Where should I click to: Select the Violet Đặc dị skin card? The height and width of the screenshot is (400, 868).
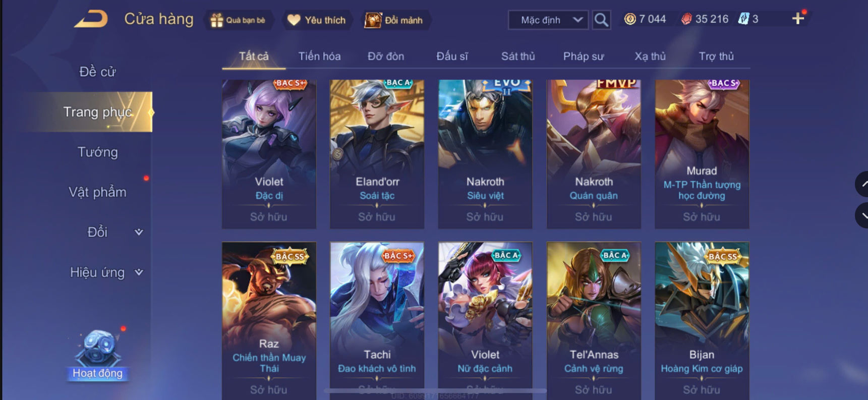tap(269, 154)
